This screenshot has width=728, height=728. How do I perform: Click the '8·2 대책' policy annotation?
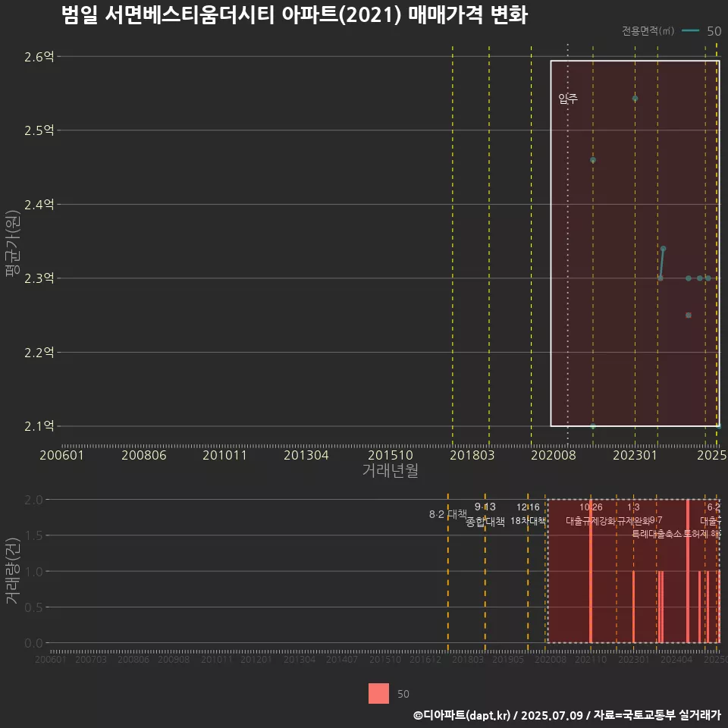[x=447, y=514]
